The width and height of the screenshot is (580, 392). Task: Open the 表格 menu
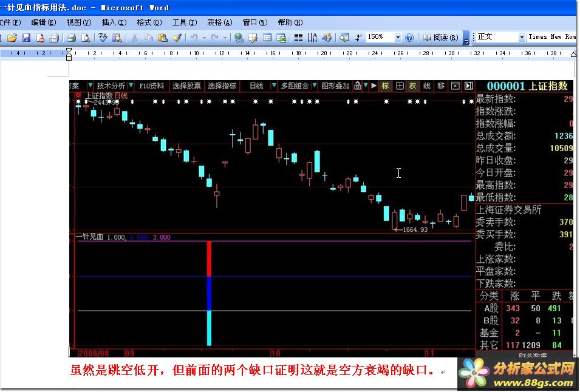[x=220, y=22]
